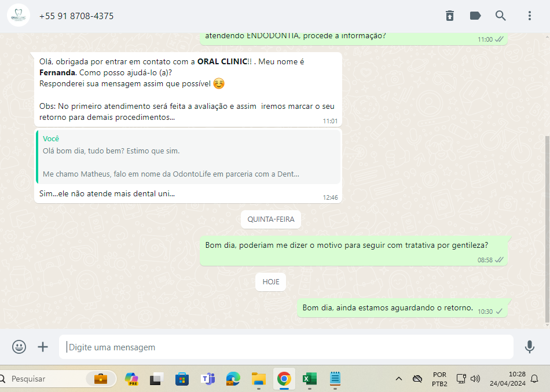The image size is (550, 392).
Task: Focus the 'Digite uma mensagem' field
Action: tap(287, 347)
